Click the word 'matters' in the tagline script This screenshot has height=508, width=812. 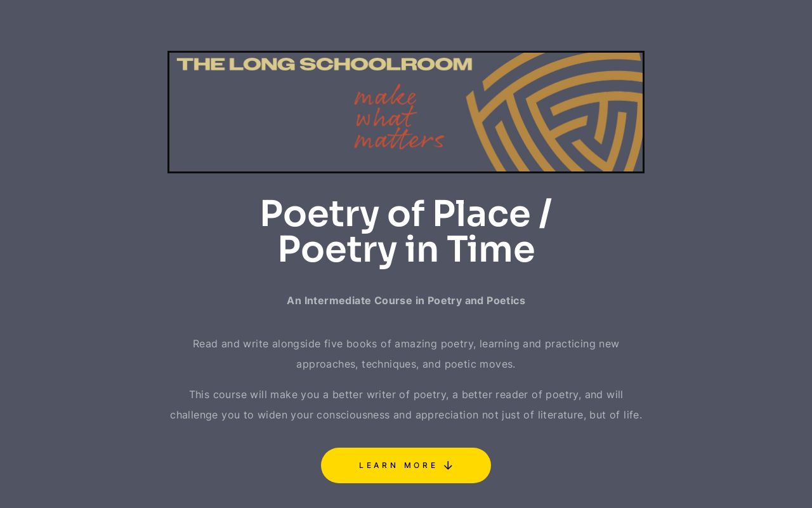coord(400,140)
